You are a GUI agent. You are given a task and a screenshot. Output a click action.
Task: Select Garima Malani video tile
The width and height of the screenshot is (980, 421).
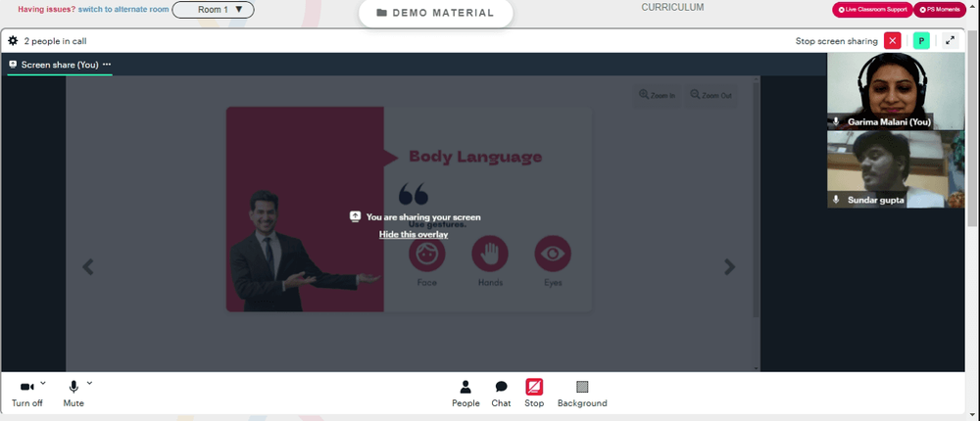coord(896,91)
